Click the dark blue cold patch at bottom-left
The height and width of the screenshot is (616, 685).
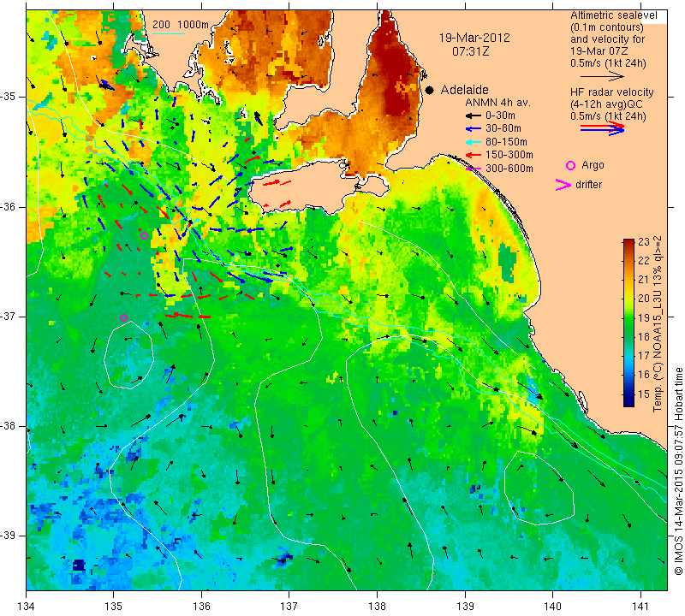click(x=78, y=566)
